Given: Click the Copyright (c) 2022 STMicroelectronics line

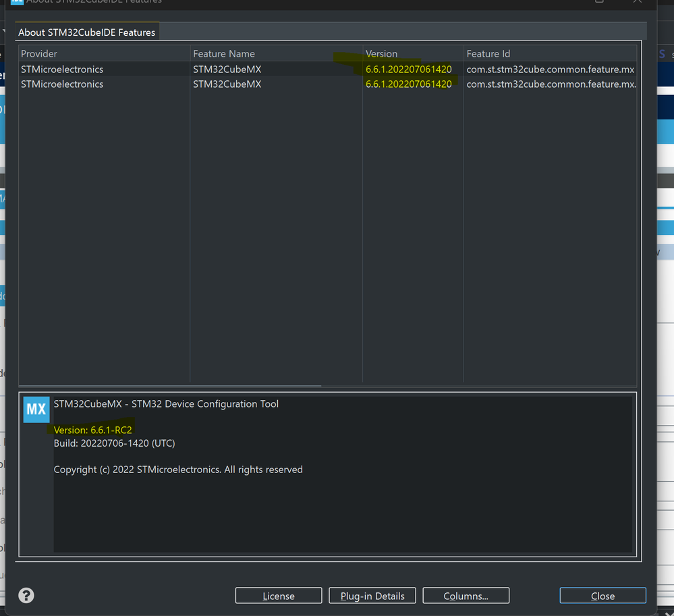Looking at the screenshot, I should 178,470.
